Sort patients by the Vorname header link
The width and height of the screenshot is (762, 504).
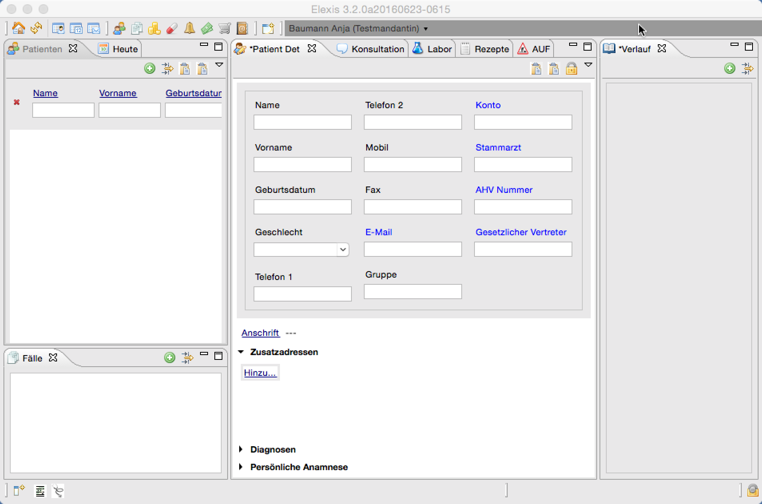(118, 93)
